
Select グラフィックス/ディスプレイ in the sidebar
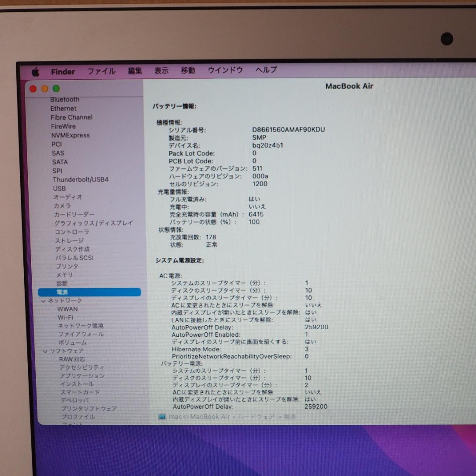click(x=93, y=223)
